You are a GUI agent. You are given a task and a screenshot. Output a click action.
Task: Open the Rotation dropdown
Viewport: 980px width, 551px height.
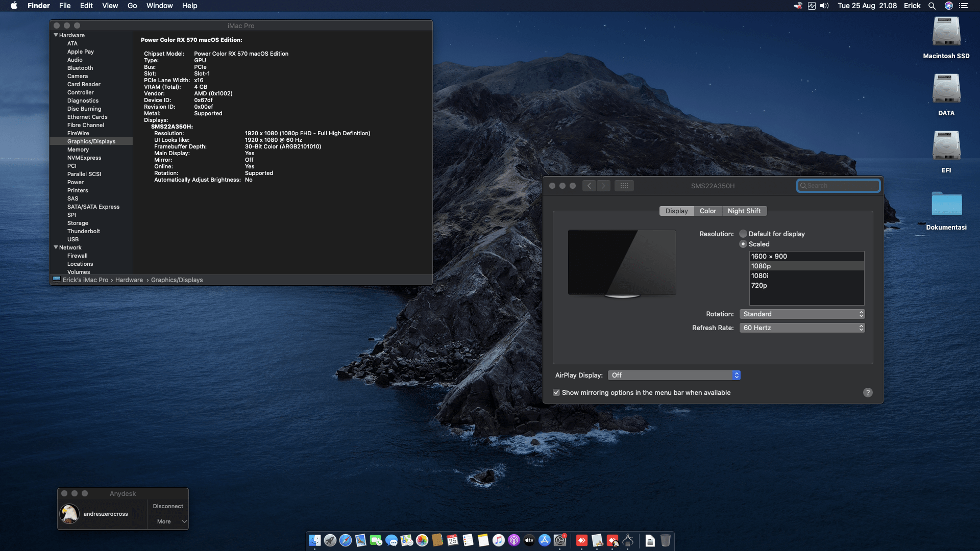point(802,314)
